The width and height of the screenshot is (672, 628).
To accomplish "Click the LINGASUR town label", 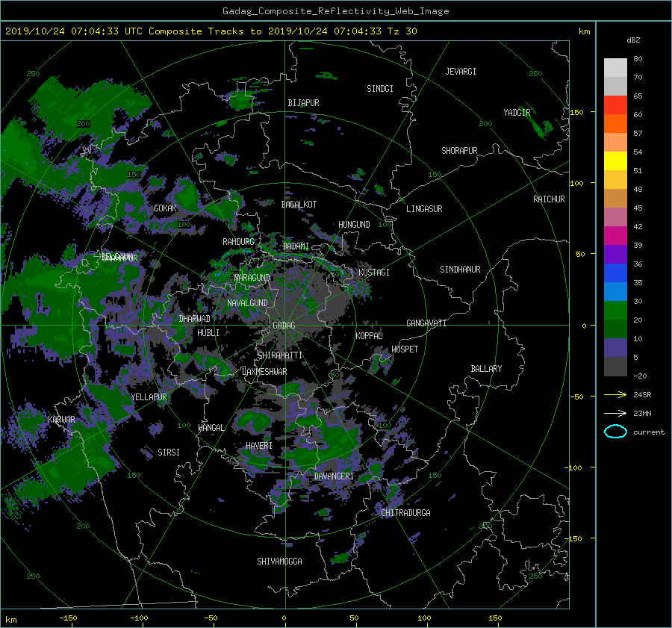I will coord(424,209).
